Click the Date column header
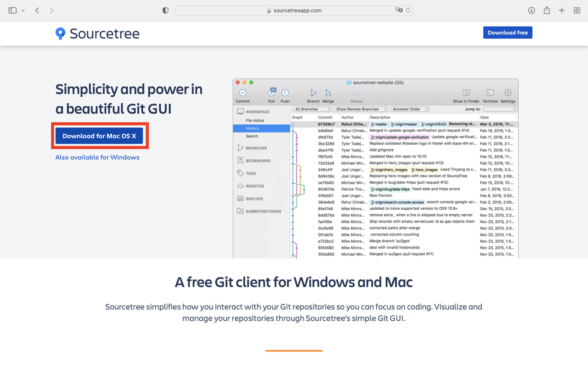The width and height of the screenshot is (588, 368). tap(484, 117)
